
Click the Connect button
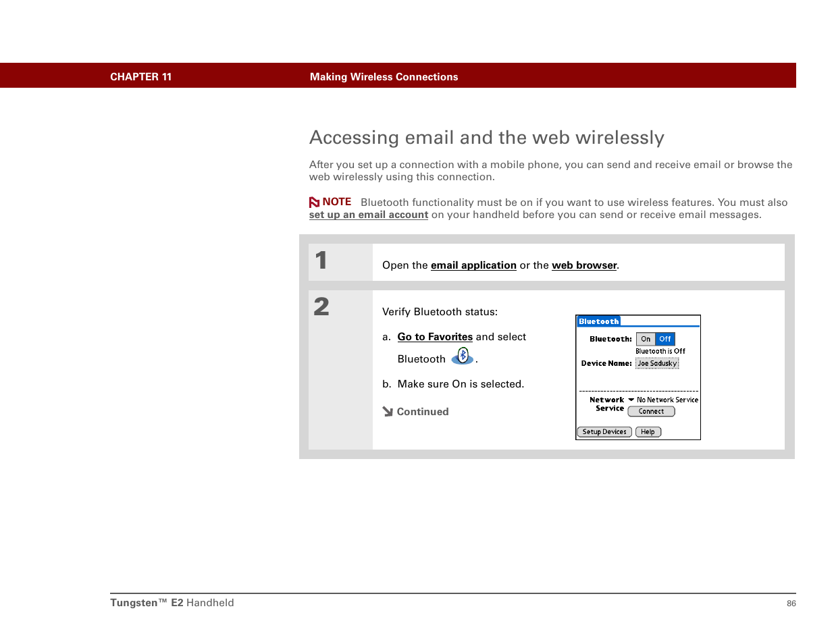coord(651,411)
